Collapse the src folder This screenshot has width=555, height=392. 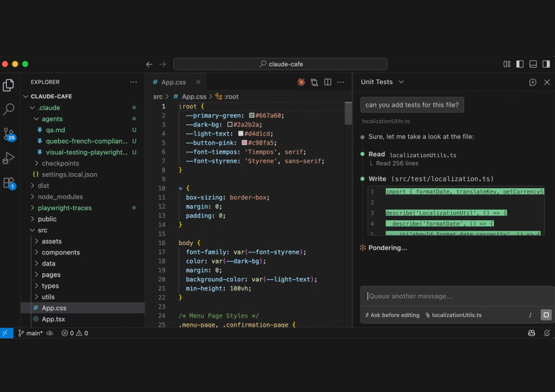[42, 230]
